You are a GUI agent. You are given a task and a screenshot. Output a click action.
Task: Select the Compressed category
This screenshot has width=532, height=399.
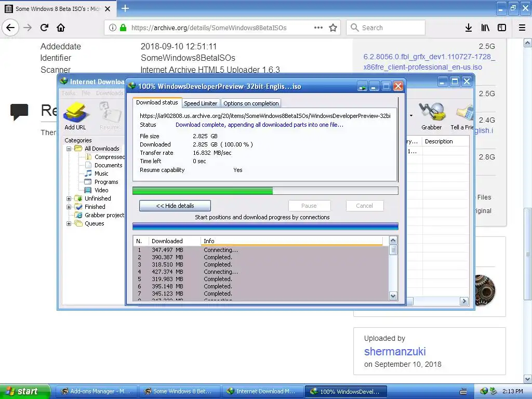point(109,157)
